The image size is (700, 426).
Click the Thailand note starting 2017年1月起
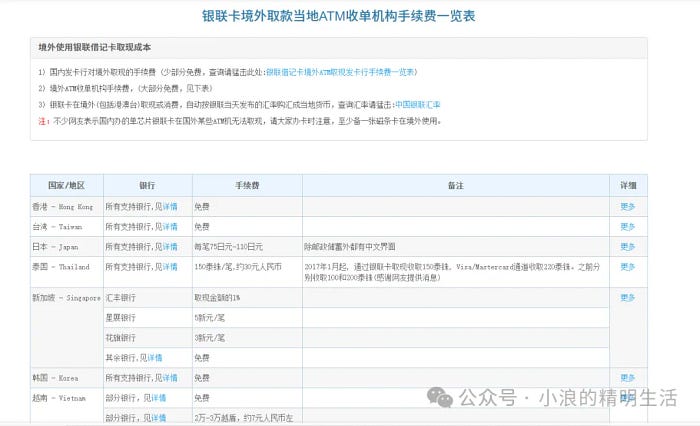click(x=452, y=272)
